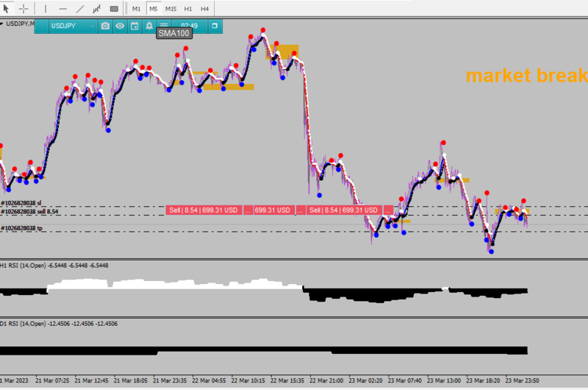The height and width of the screenshot is (390, 588).
Task: Switch to M5 timeframe
Action: coord(154,9)
